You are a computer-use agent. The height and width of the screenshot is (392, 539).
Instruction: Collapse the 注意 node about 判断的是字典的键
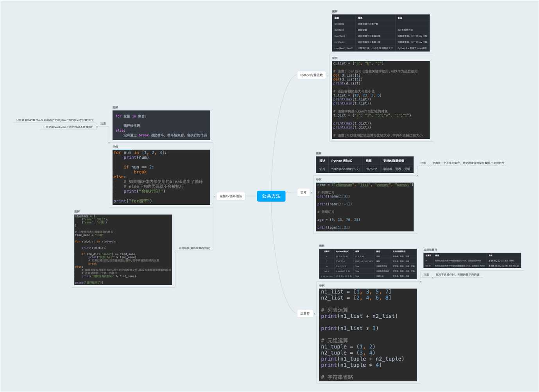coord(433,277)
